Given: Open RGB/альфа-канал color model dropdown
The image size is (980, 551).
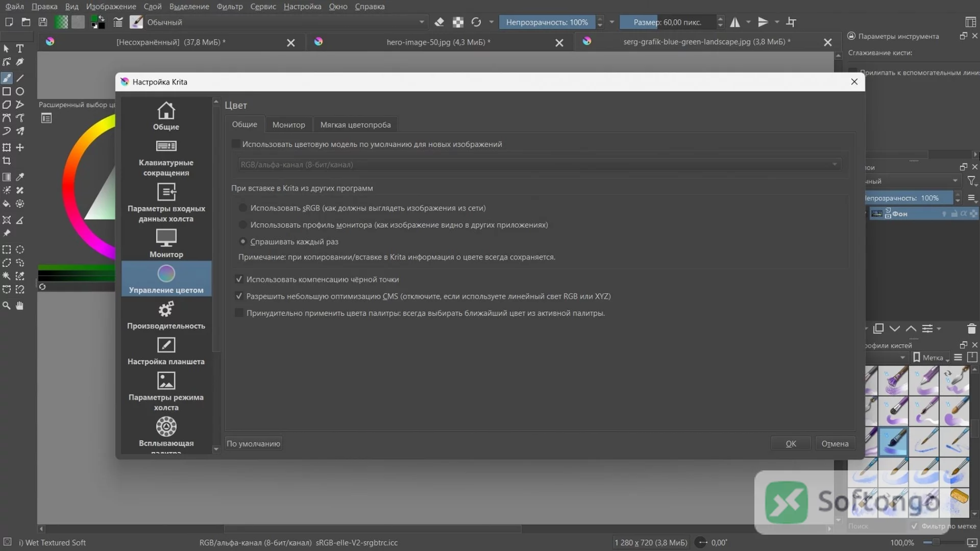Looking at the screenshot, I should [x=540, y=165].
